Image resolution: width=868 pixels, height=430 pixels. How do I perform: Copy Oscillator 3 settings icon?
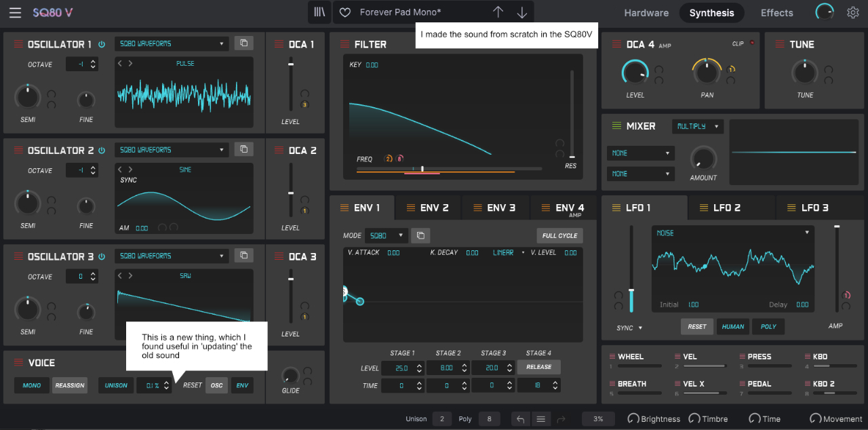click(x=243, y=256)
